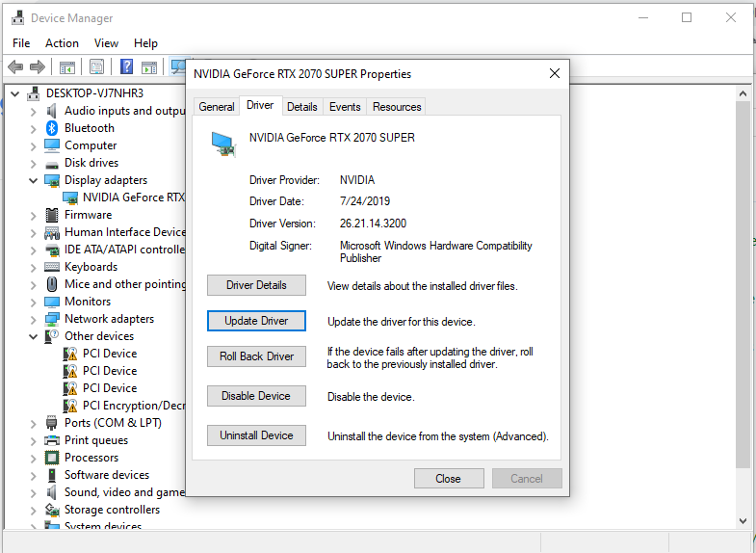This screenshot has width=756, height=553.
Task: Open the View menu
Action: tap(106, 43)
